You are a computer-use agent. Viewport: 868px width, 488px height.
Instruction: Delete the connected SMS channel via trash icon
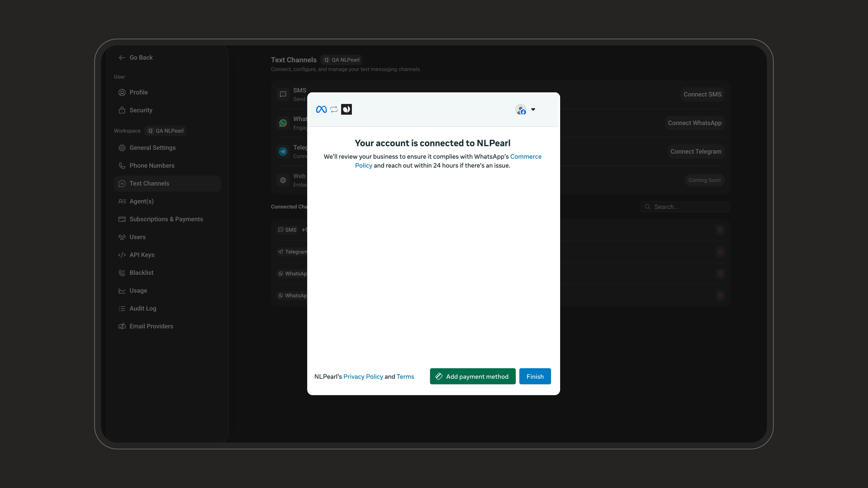click(720, 230)
